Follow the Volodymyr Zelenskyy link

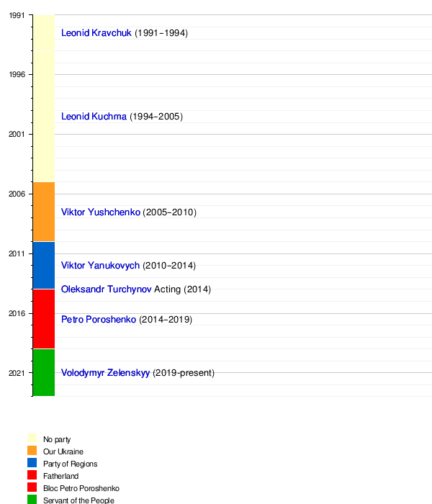[x=105, y=373]
